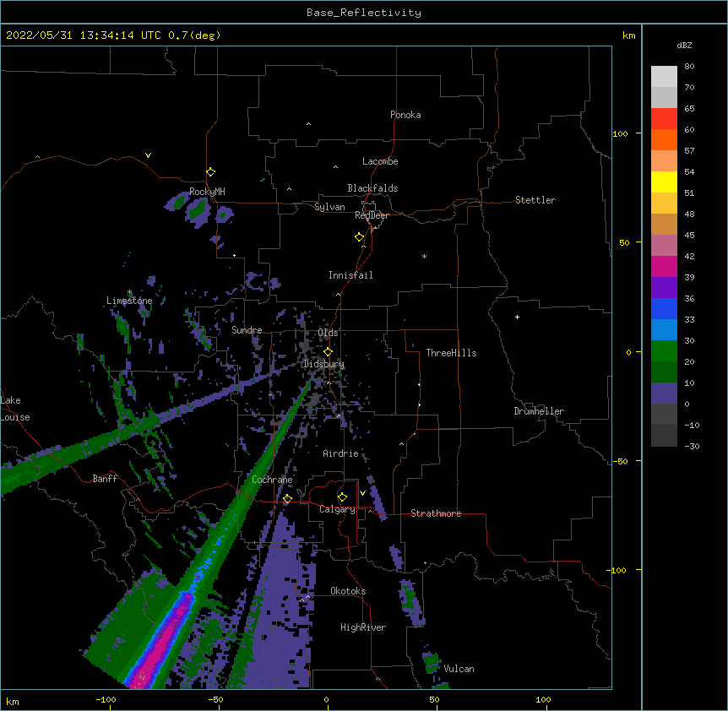Click the Innisfail label

pyautogui.click(x=350, y=275)
